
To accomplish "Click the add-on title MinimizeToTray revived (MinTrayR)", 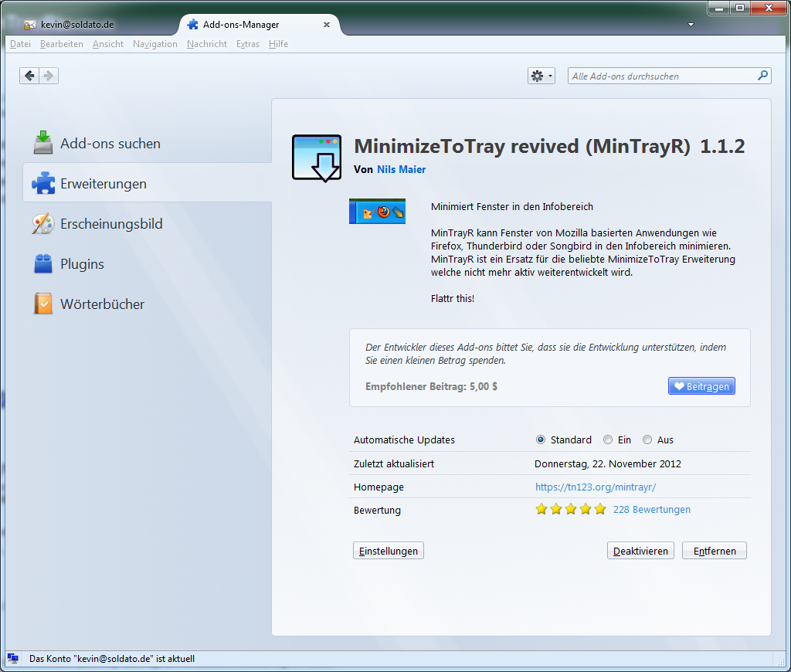I will coord(521,146).
